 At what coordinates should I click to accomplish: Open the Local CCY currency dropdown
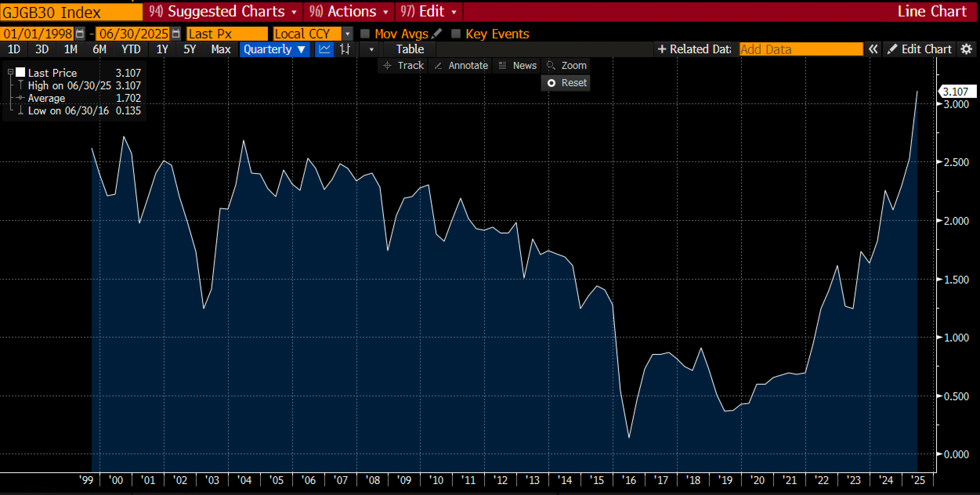point(347,34)
